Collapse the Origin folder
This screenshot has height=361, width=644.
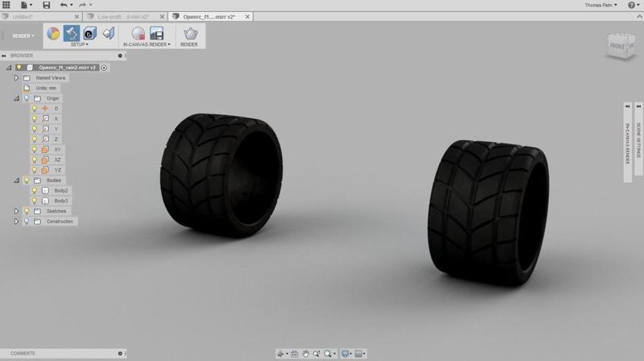pyautogui.click(x=16, y=98)
